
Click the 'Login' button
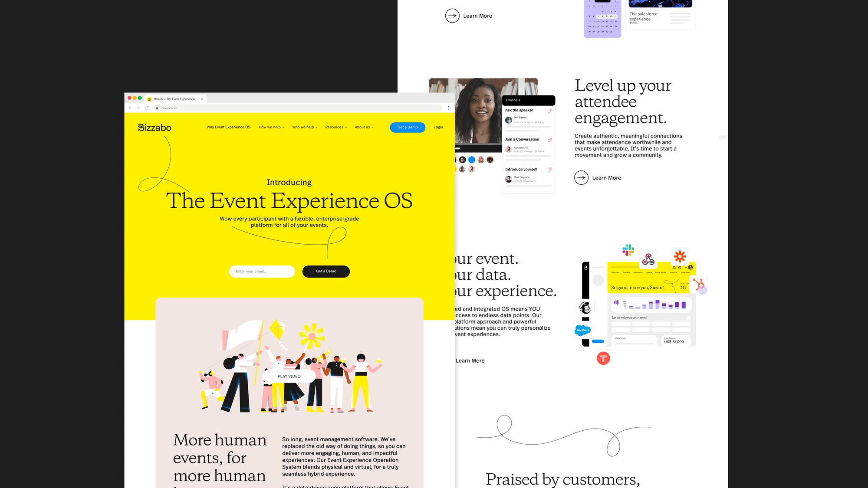tap(438, 127)
